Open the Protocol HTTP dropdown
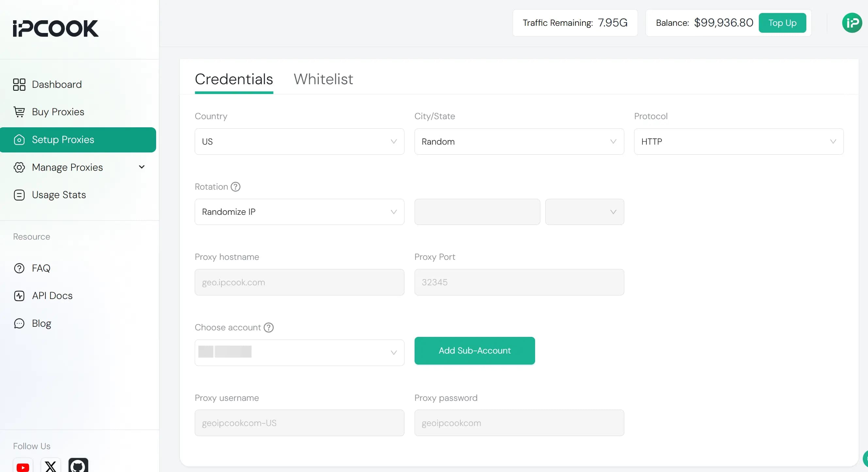The height and width of the screenshot is (472, 868). (x=738, y=141)
